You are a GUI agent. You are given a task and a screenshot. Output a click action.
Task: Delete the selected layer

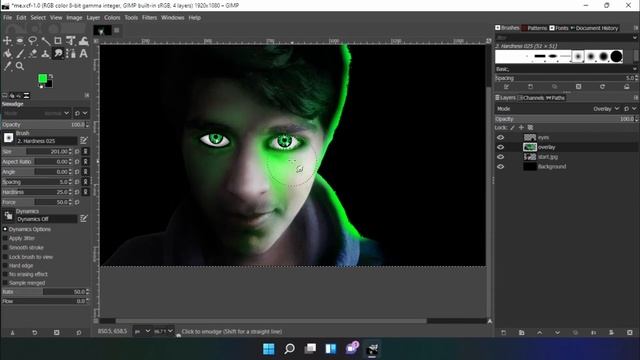629,333
